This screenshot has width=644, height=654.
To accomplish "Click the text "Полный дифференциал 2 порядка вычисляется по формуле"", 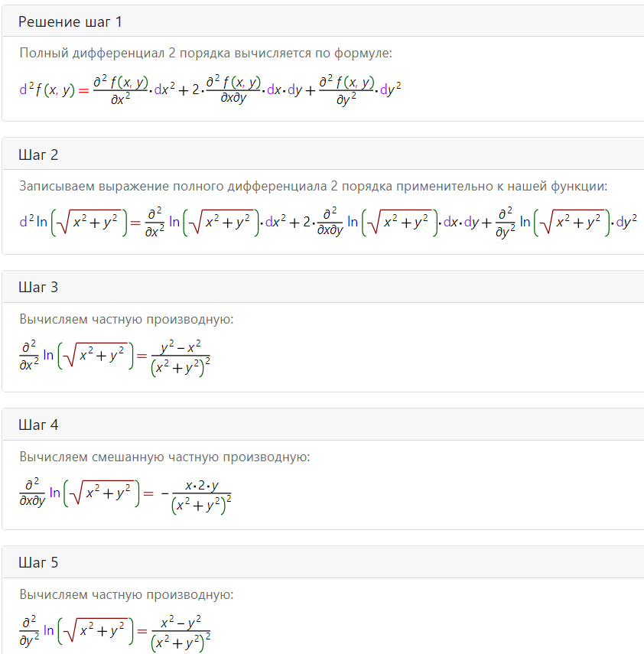I will click(x=205, y=53).
